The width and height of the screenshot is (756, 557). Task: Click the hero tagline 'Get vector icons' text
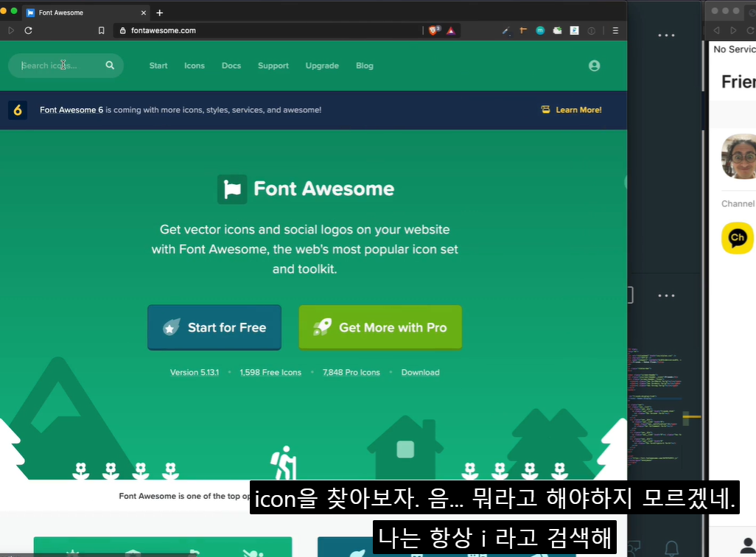305,249
